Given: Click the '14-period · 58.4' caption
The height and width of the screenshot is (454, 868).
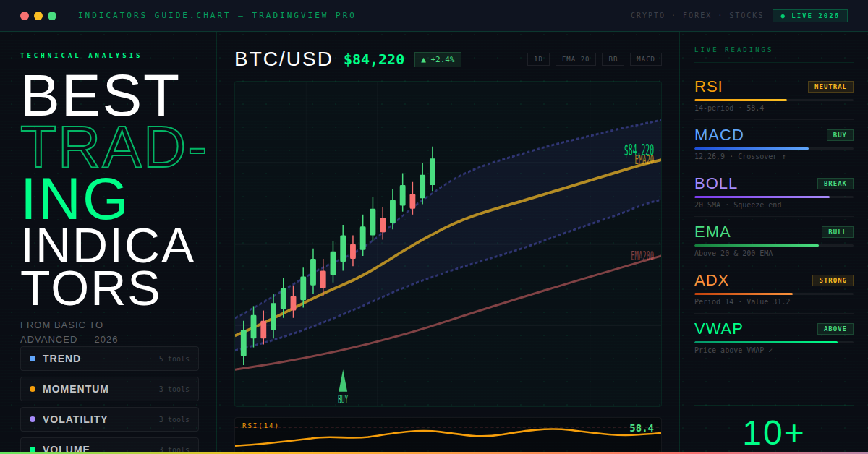Looking at the screenshot, I should point(729,108).
